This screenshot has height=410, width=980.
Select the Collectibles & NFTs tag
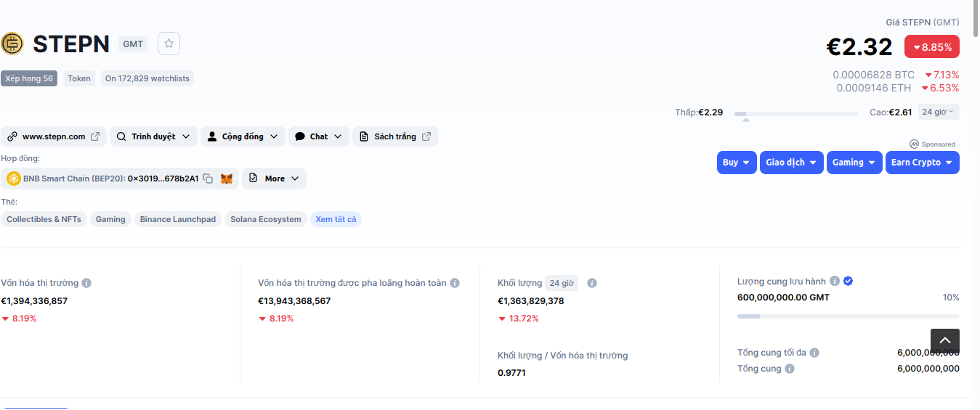(x=44, y=219)
